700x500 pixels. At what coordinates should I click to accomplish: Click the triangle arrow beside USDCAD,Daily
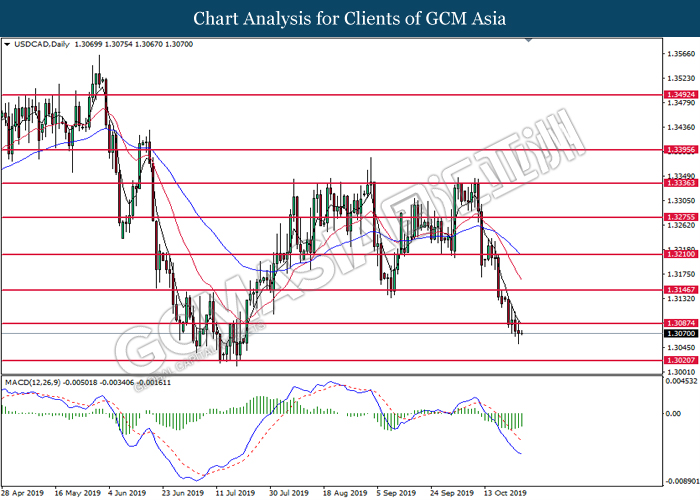click(x=8, y=45)
